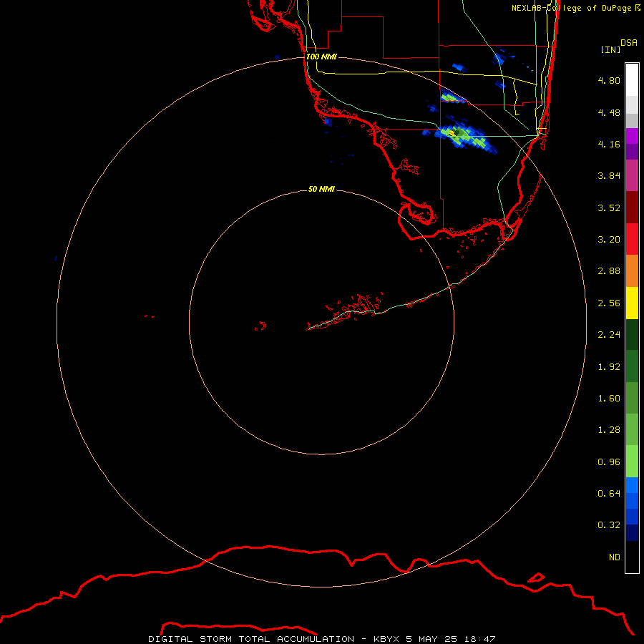Pick the pink legend swatch near 3.84

(x=632, y=175)
